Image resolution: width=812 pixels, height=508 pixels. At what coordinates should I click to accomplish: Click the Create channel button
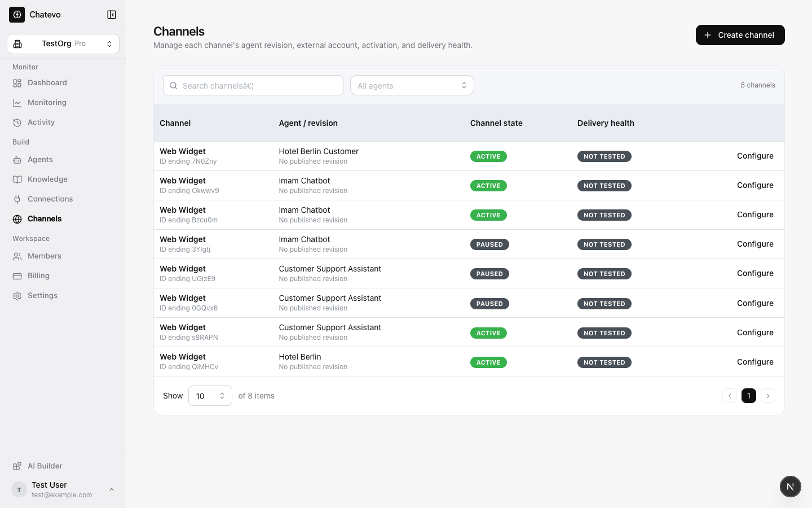[740, 35]
